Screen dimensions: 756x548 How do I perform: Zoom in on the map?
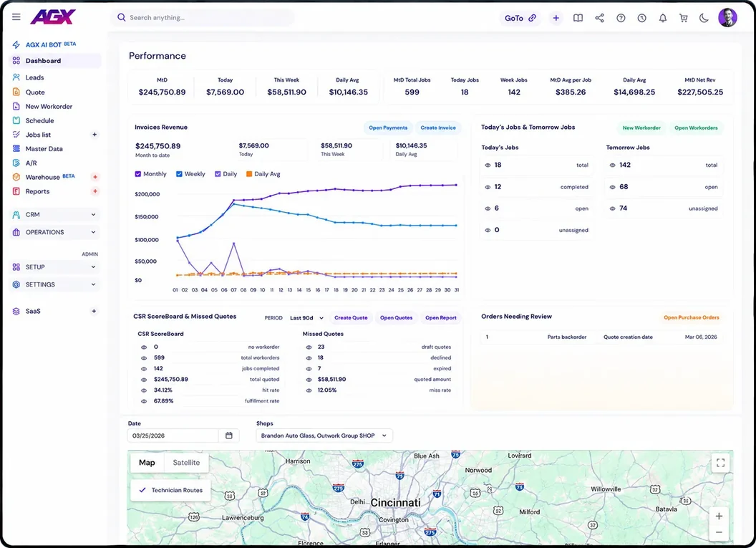tap(719, 516)
